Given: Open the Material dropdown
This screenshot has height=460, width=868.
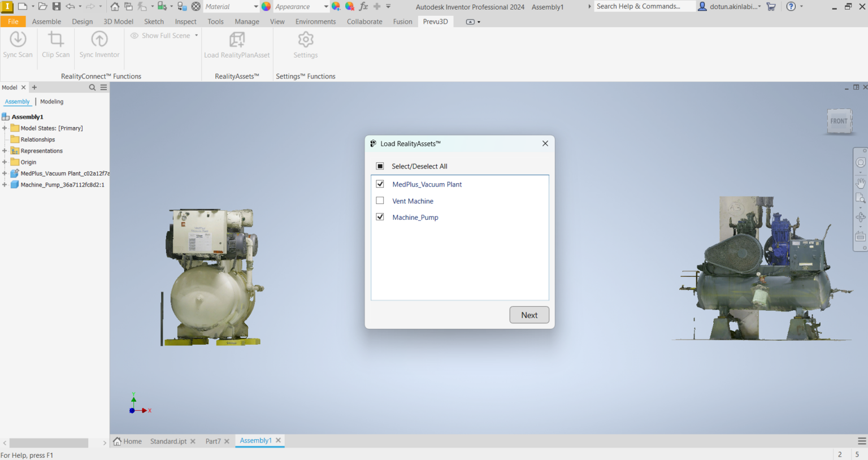Looking at the screenshot, I should click(255, 7).
